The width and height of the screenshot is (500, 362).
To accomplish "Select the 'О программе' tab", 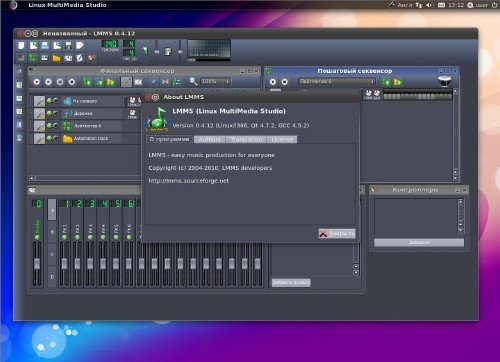I will click(x=170, y=139).
